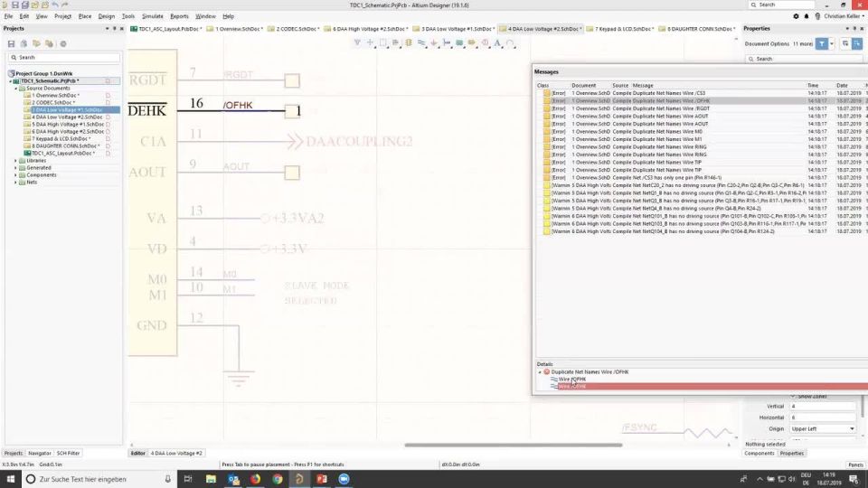
Task: Click the Vertical value field
Action: point(823,407)
